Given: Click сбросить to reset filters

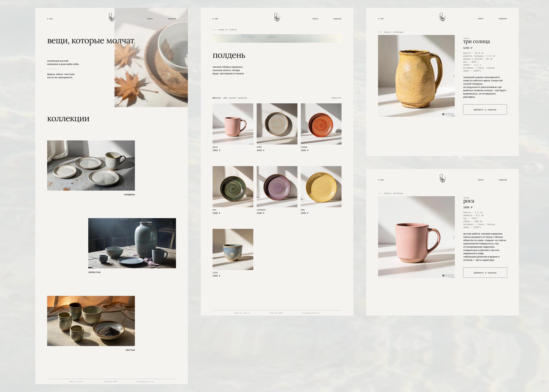Looking at the screenshot, I should (336, 98).
